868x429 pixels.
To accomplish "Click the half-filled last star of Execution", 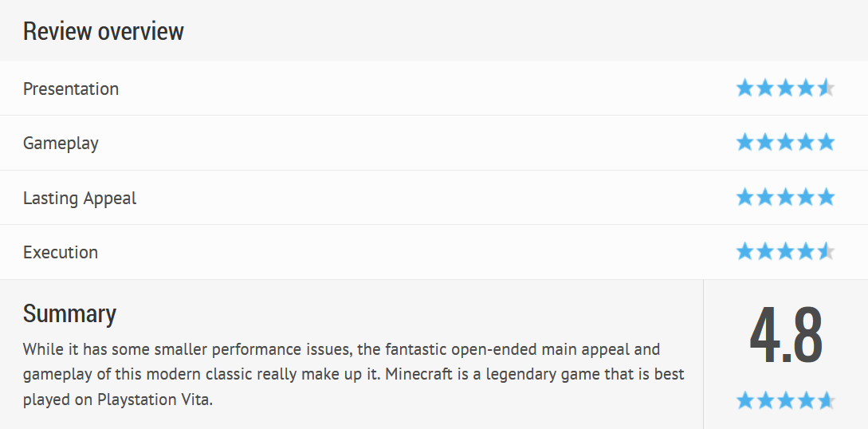I will (826, 251).
